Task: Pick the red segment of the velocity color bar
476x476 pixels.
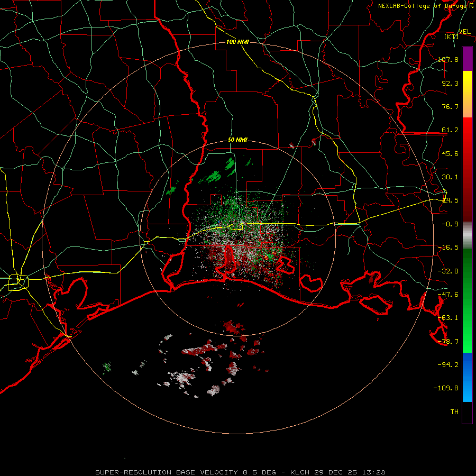Action: coord(467,169)
